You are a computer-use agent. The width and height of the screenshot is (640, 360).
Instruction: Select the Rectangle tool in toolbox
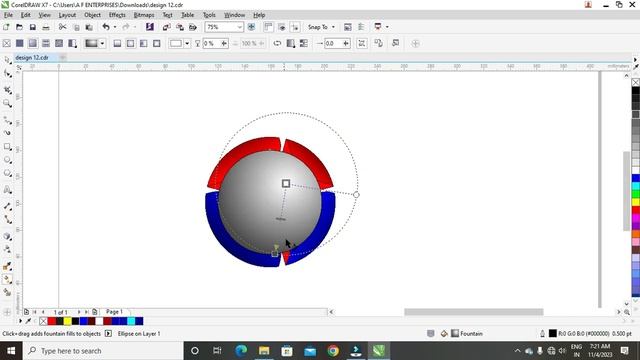[7, 147]
